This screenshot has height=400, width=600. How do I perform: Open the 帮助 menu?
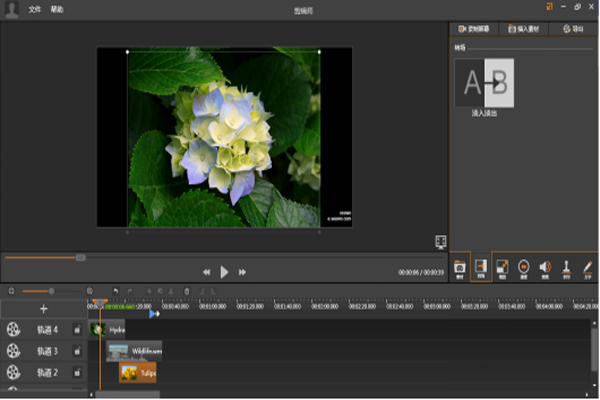tap(57, 8)
